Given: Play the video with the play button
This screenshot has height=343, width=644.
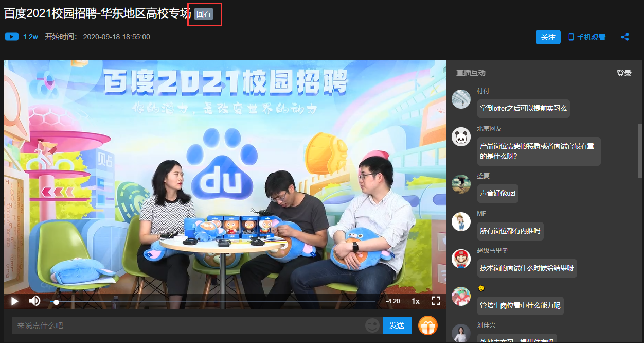Looking at the screenshot, I should point(15,301).
